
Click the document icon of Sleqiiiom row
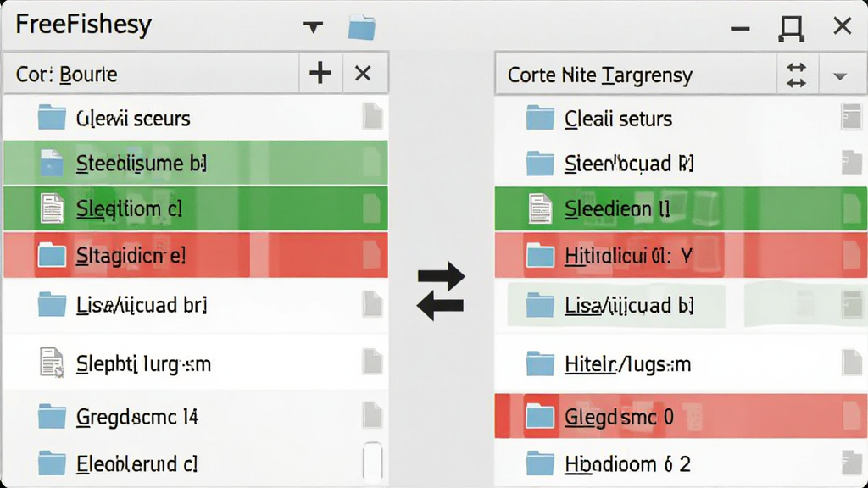pyautogui.click(x=52, y=208)
